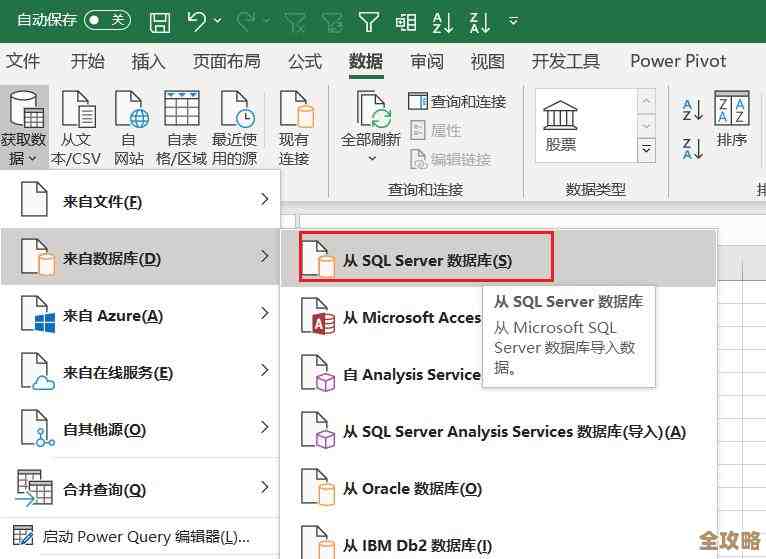Click the ribbon Sort A to Z icon
The width and height of the screenshot is (766, 559).
(x=693, y=110)
